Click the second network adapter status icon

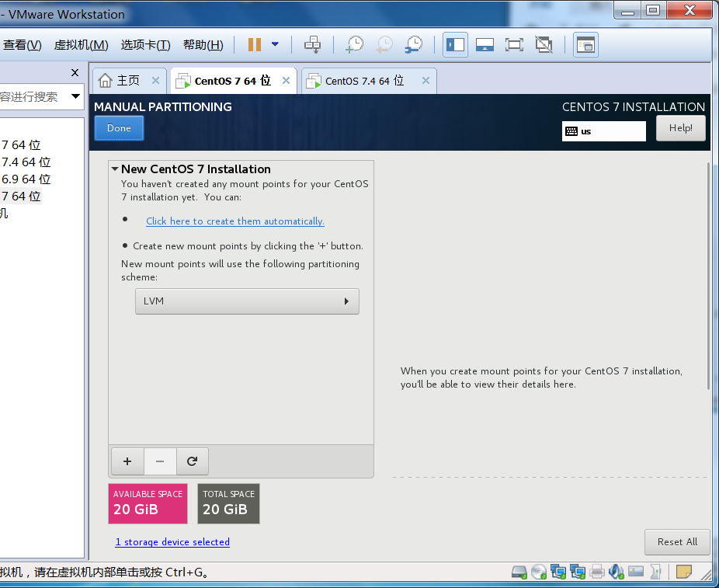pyautogui.click(x=578, y=572)
